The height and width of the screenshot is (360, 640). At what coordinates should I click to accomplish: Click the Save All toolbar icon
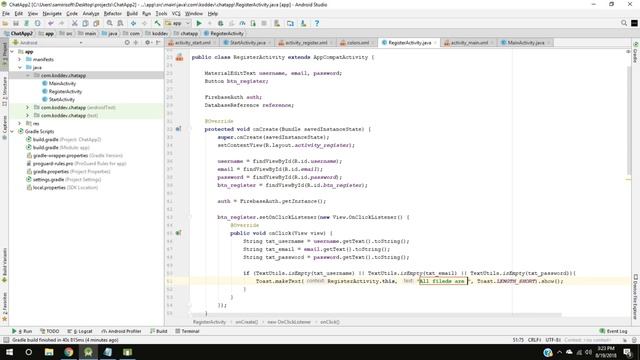[16, 23]
